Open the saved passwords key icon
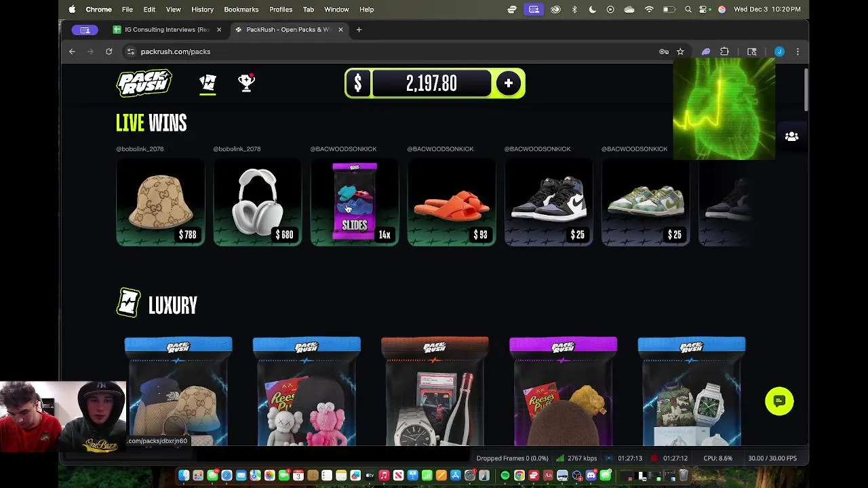Screen dimensions: 868x488 [664, 52]
